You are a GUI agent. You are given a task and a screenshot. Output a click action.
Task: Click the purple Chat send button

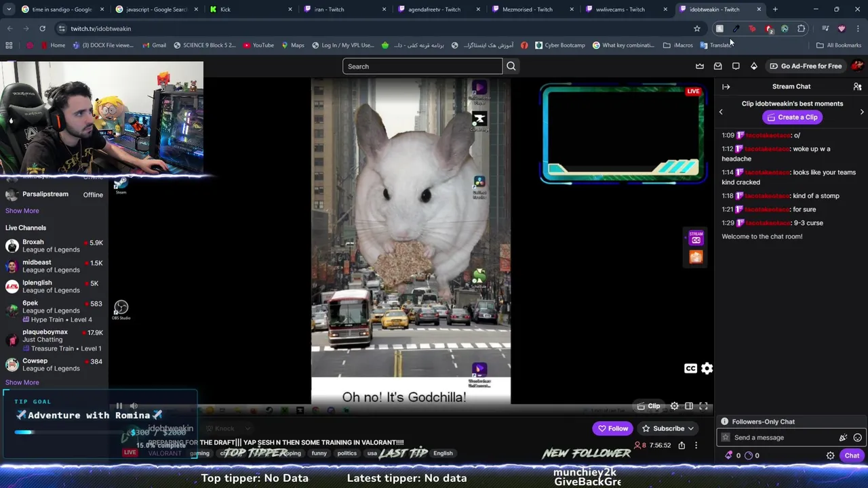coord(852,455)
